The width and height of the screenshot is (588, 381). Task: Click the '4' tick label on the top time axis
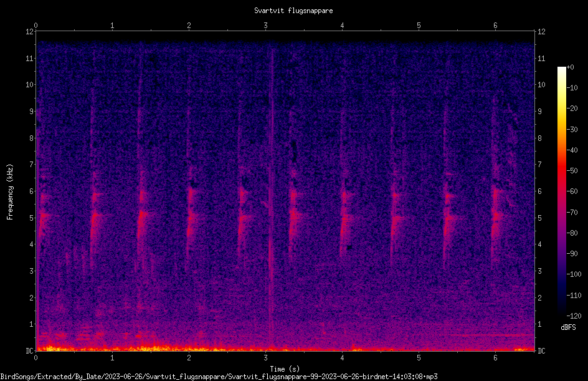click(x=342, y=26)
